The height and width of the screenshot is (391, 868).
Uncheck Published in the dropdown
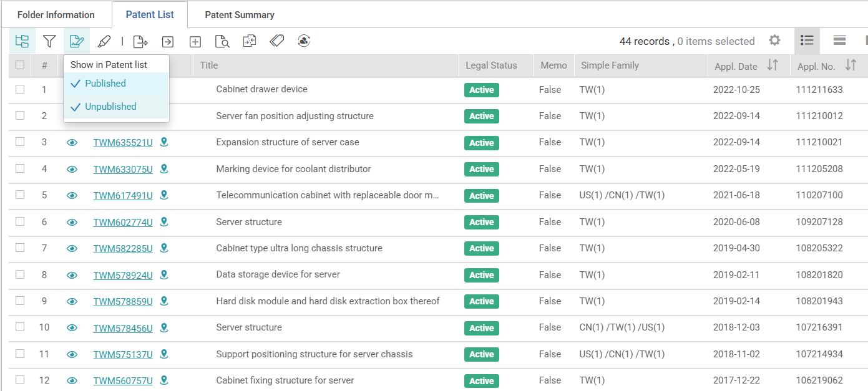pyautogui.click(x=105, y=84)
